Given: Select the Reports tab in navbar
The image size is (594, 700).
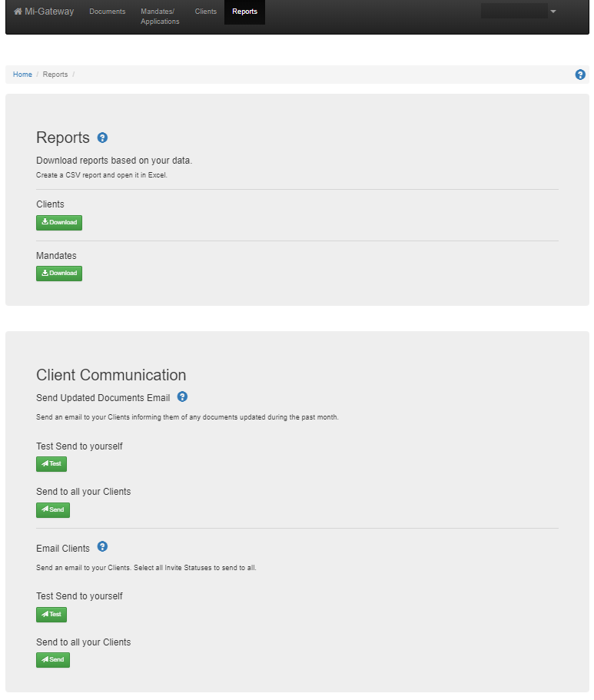Looking at the screenshot, I should click(x=244, y=12).
